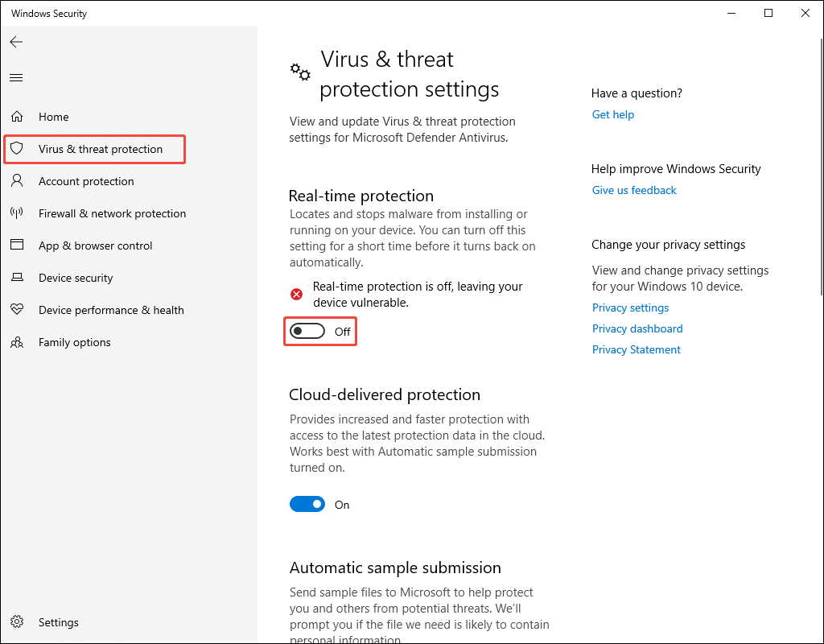The image size is (824, 644).
Task: Click Give us feedback
Action: tap(633, 190)
